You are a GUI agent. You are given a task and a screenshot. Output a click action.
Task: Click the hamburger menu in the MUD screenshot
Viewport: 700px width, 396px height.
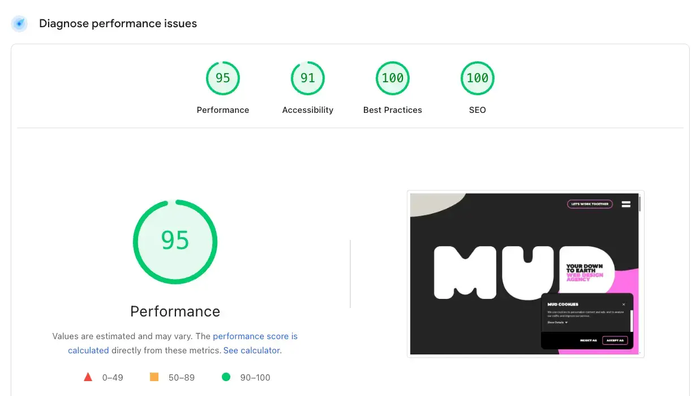(x=626, y=204)
